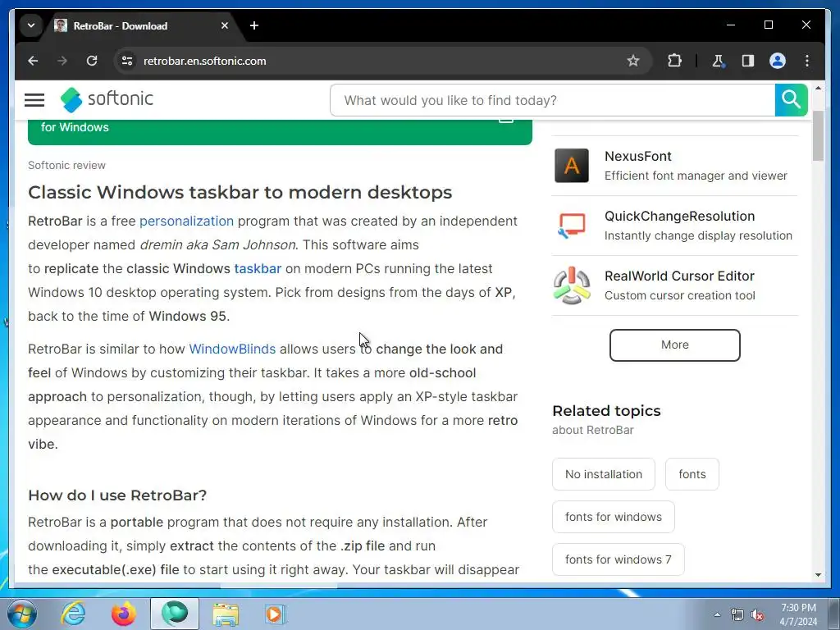Click the 'Classic Windows taskbar to modern desktops' heading
The height and width of the screenshot is (630, 840).
pyautogui.click(x=240, y=192)
